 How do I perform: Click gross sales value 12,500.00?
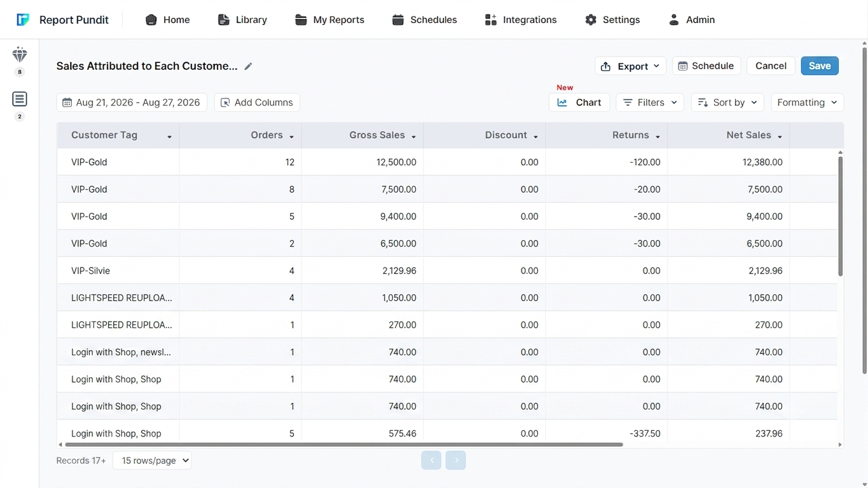pyautogui.click(x=396, y=162)
